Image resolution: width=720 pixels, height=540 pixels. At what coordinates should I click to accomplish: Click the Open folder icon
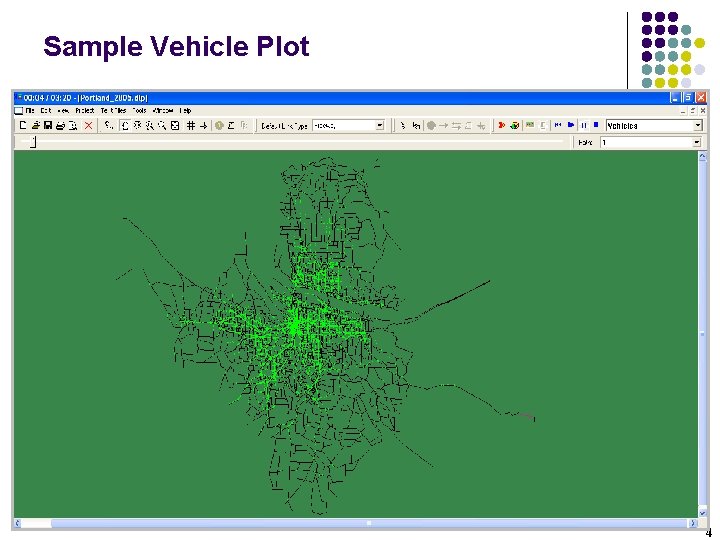(x=35, y=125)
